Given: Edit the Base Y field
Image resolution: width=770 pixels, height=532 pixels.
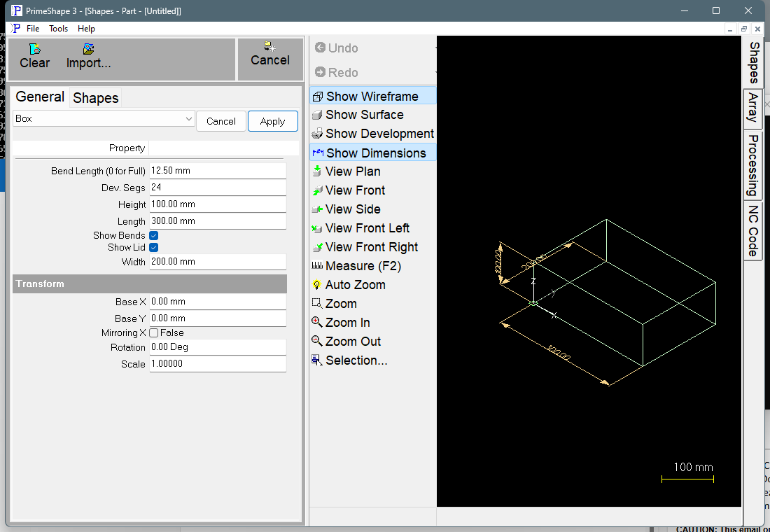Looking at the screenshot, I should point(218,318).
